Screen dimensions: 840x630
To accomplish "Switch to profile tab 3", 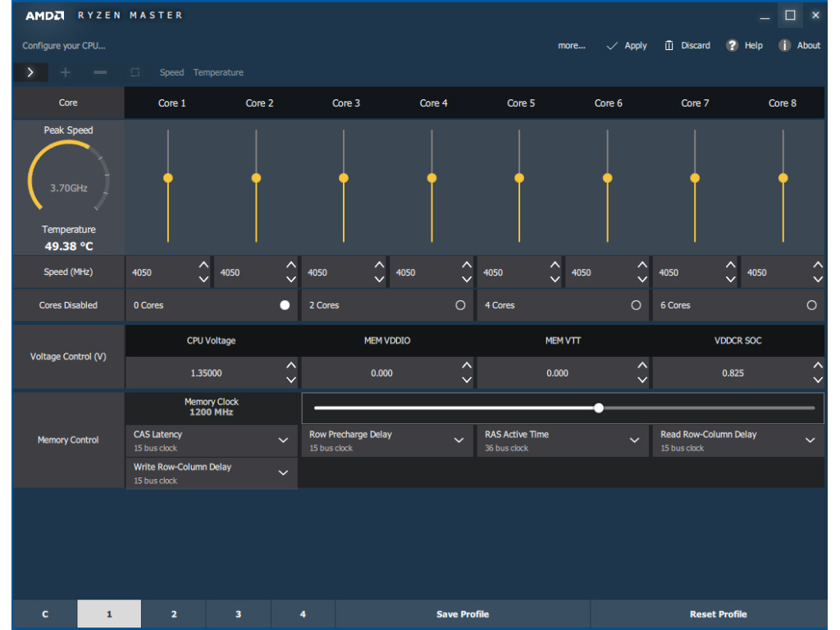I will click(x=238, y=614).
